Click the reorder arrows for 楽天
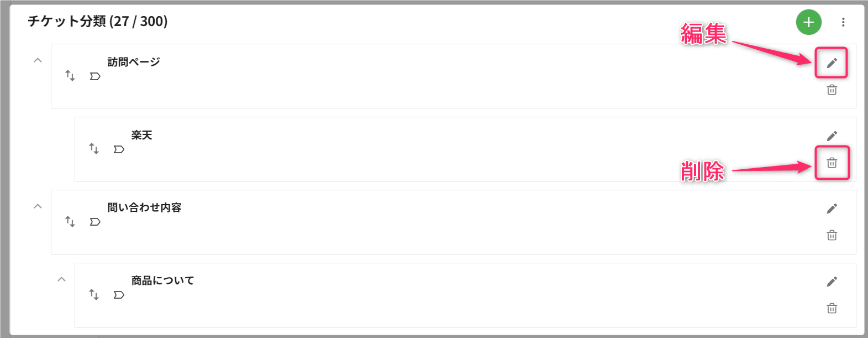Viewport: 868px width, 338px height. point(94,148)
